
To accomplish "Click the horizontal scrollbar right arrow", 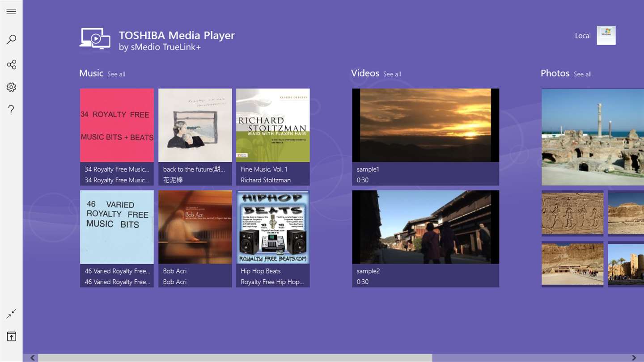I will (634, 358).
